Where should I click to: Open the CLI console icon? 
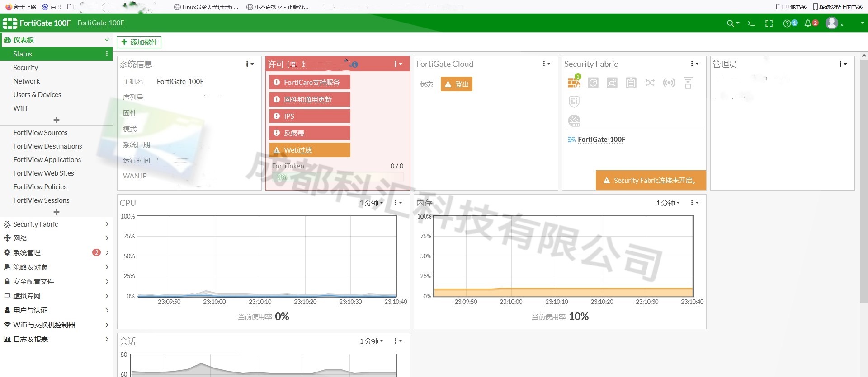tap(751, 23)
